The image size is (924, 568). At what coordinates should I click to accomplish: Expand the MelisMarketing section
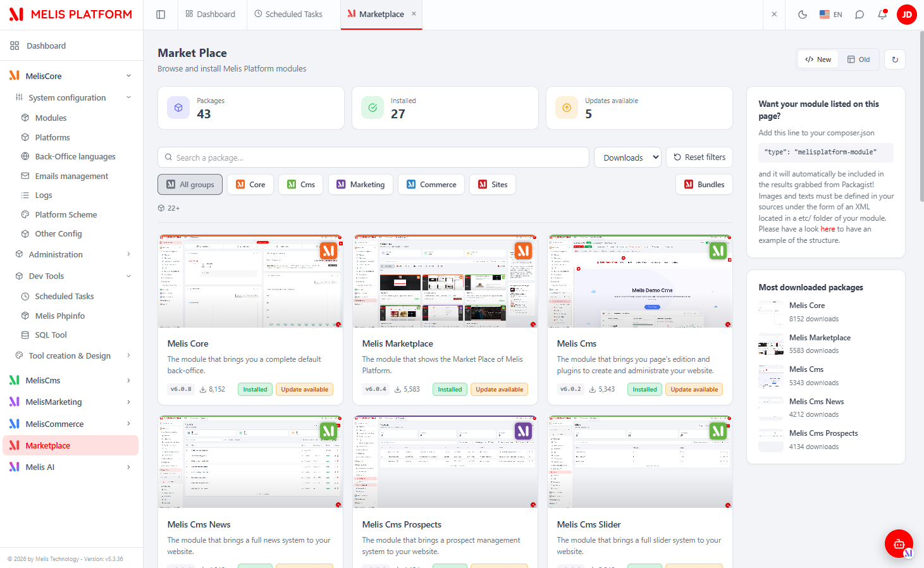pos(128,402)
